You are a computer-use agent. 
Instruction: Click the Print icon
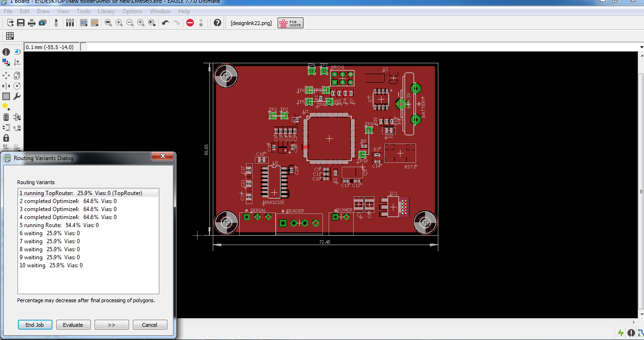pos(32,23)
